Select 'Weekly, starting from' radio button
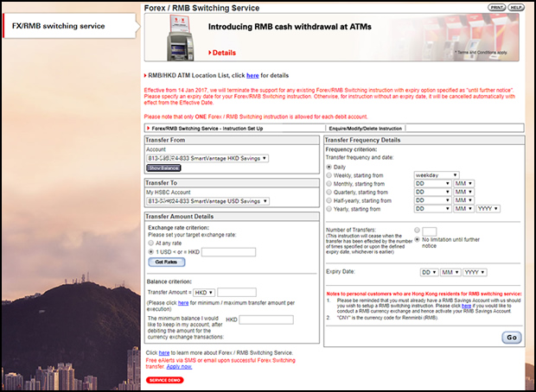 tap(329, 175)
